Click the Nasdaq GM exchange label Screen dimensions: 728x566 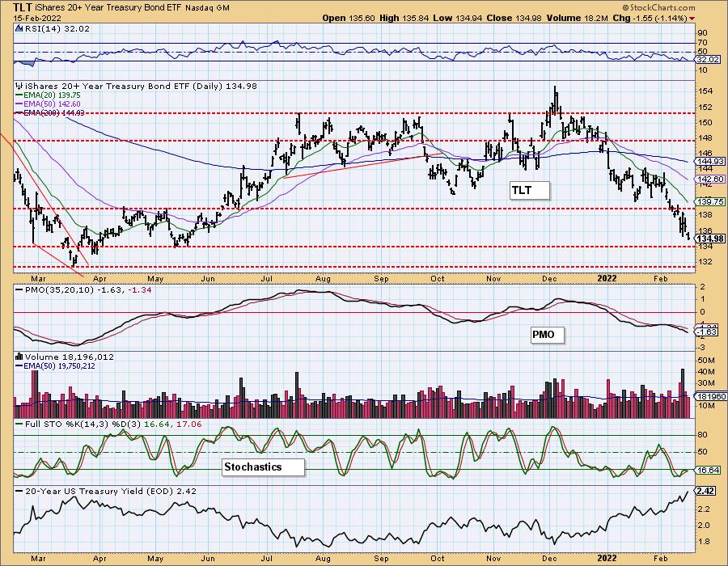pos(207,8)
